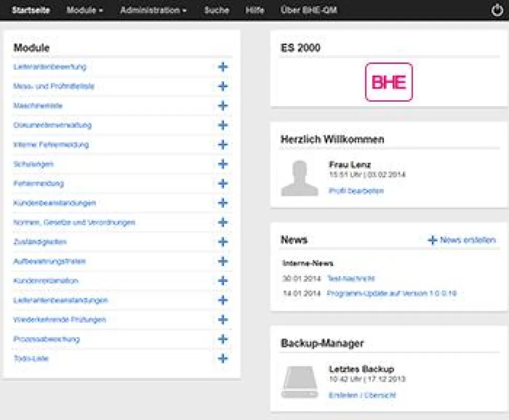Click plus icon beside Prozessüberwachung

223,339
